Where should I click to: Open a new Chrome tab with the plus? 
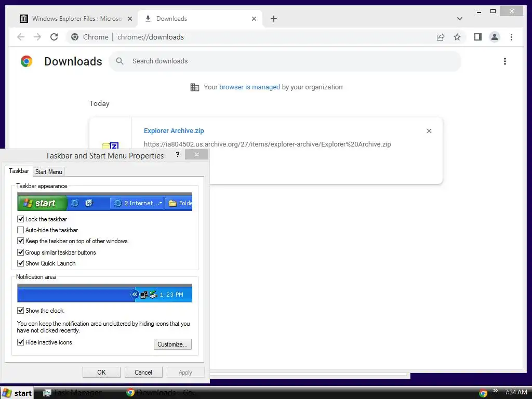tap(273, 19)
